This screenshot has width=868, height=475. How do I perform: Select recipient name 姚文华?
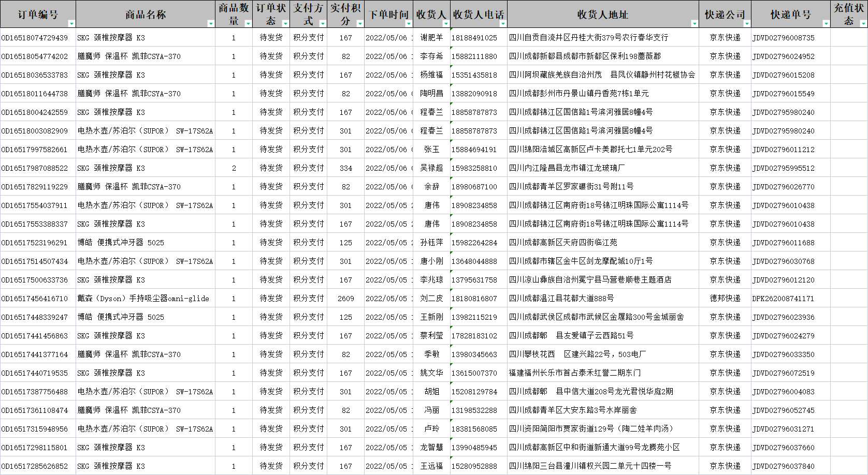(431, 373)
